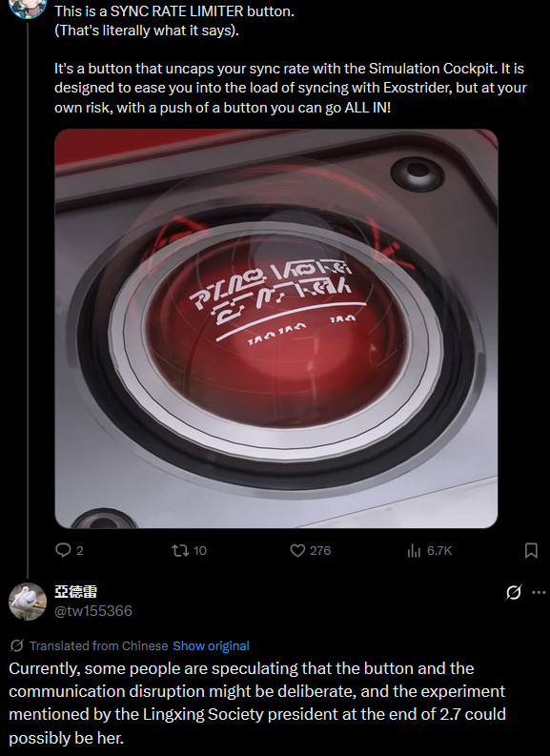
Task: Click the top poster's avatar
Action: (x=28, y=8)
